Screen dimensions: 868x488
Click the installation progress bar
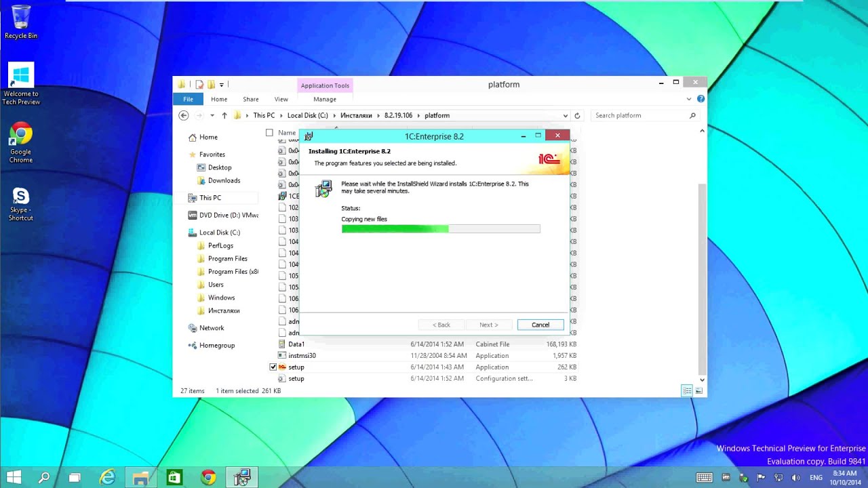tap(441, 229)
